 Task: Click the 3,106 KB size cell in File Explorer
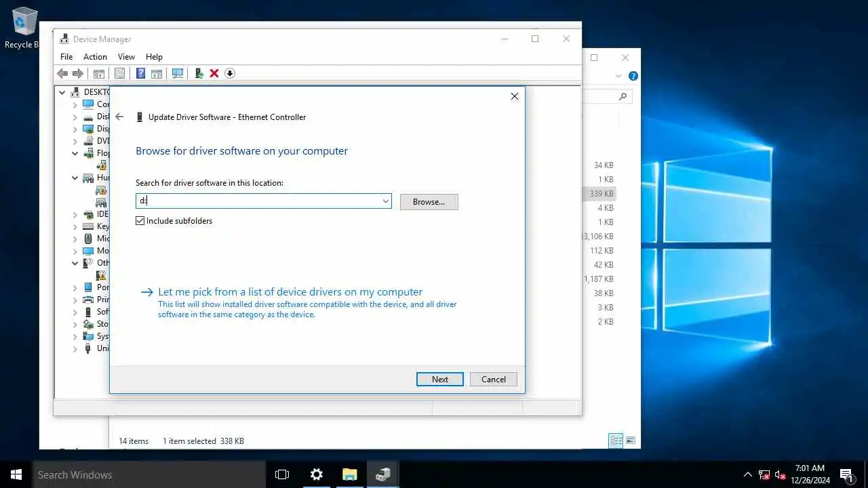point(598,237)
